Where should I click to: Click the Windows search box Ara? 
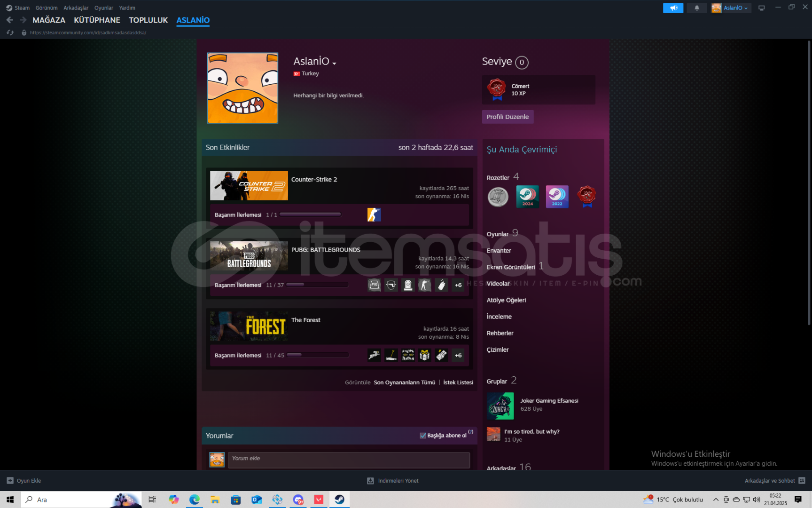(x=81, y=500)
